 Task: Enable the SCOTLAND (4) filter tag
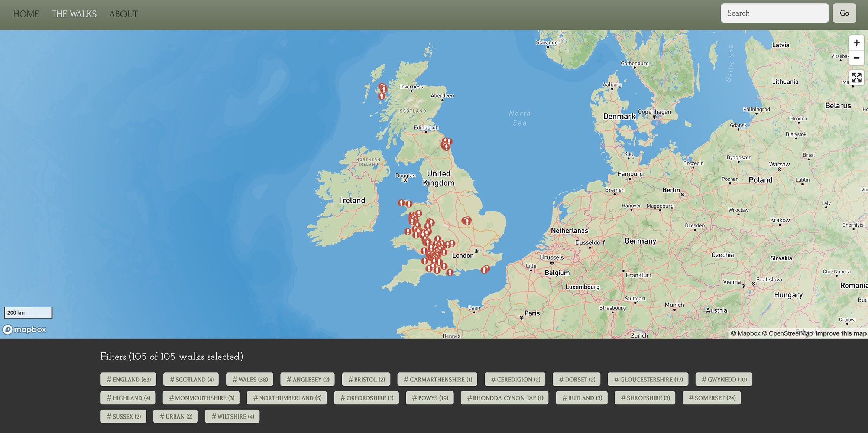tap(190, 379)
